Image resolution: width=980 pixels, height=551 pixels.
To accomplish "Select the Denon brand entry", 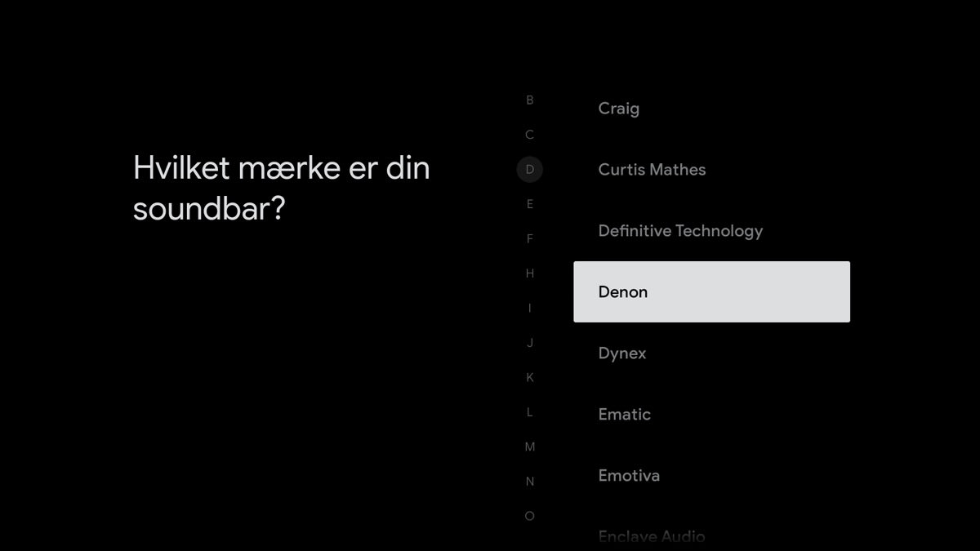I will tap(711, 291).
